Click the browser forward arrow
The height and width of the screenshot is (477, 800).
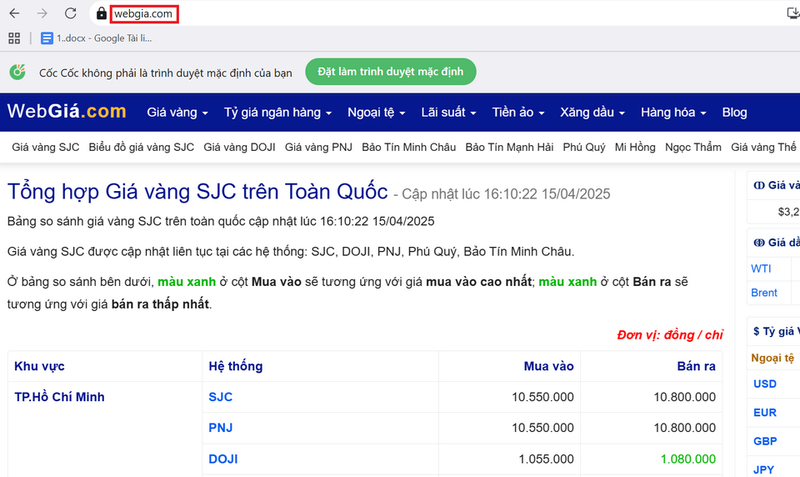42,13
